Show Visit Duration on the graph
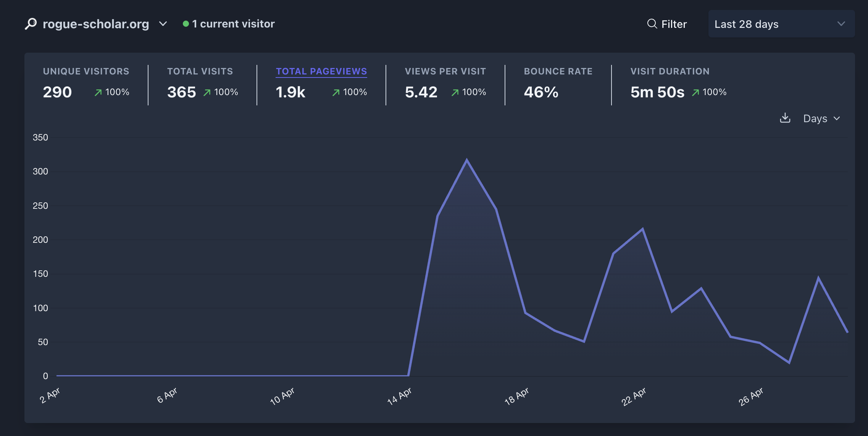Image resolution: width=868 pixels, height=436 pixels. tap(670, 71)
